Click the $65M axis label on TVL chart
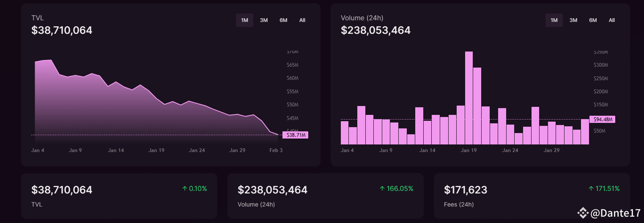 293,65
